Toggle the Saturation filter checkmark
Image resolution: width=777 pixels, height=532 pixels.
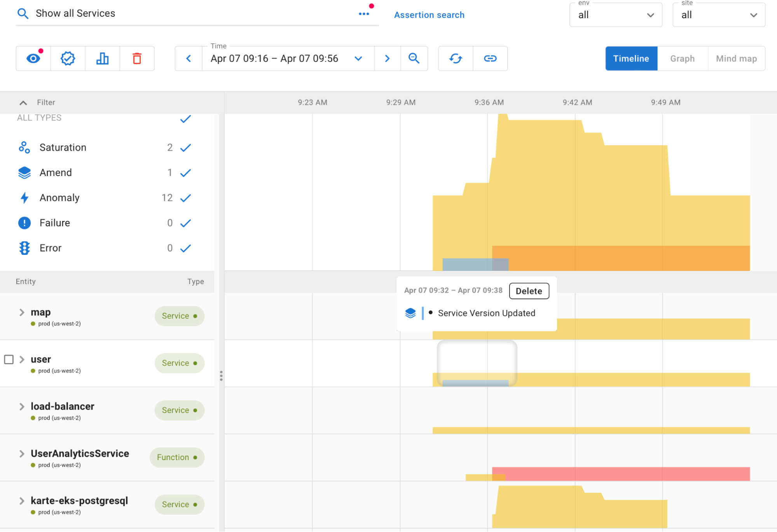pos(185,148)
